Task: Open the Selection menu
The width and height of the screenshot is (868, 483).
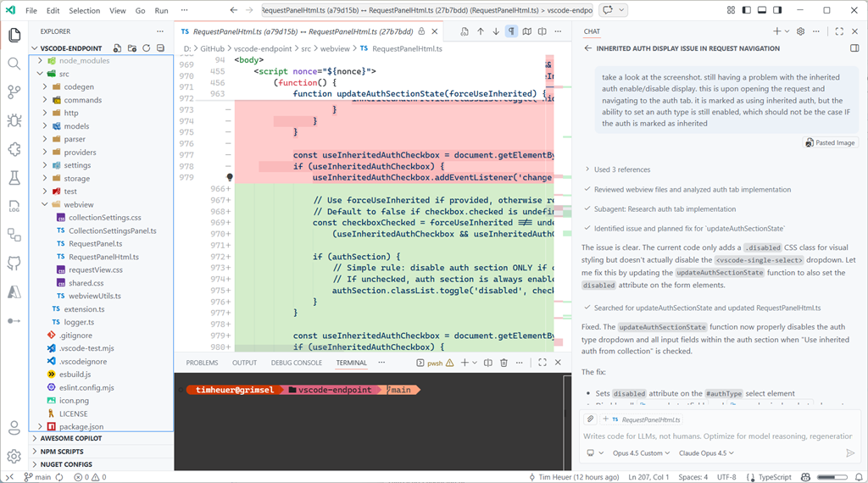Action: tap(84, 10)
